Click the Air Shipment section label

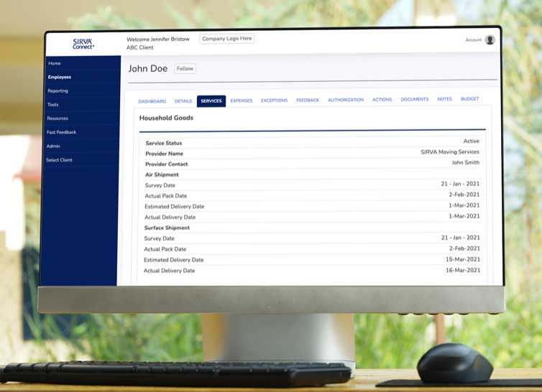click(x=162, y=174)
